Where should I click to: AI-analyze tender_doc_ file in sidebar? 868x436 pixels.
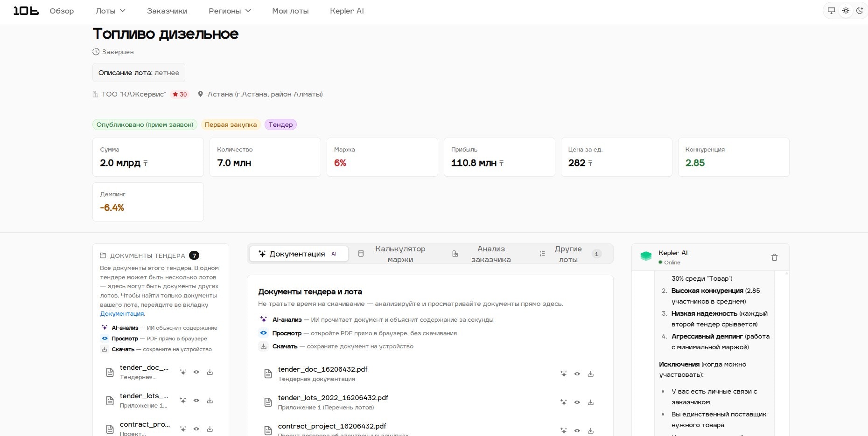click(x=183, y=372)
